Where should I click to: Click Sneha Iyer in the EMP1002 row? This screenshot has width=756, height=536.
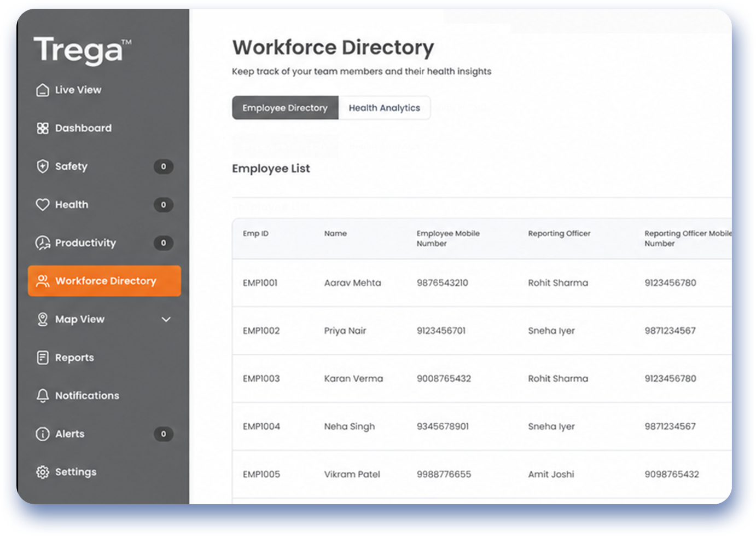point(551,331)
